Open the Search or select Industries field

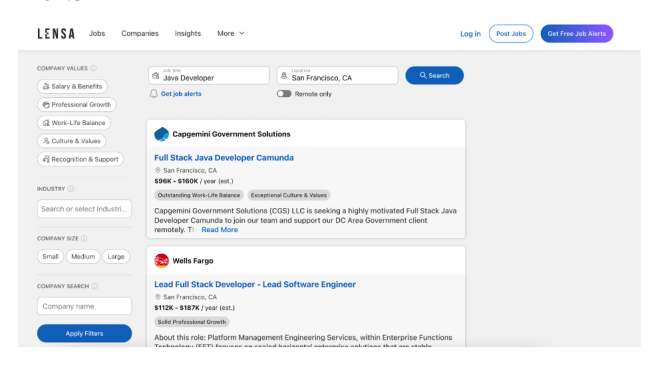84,209
